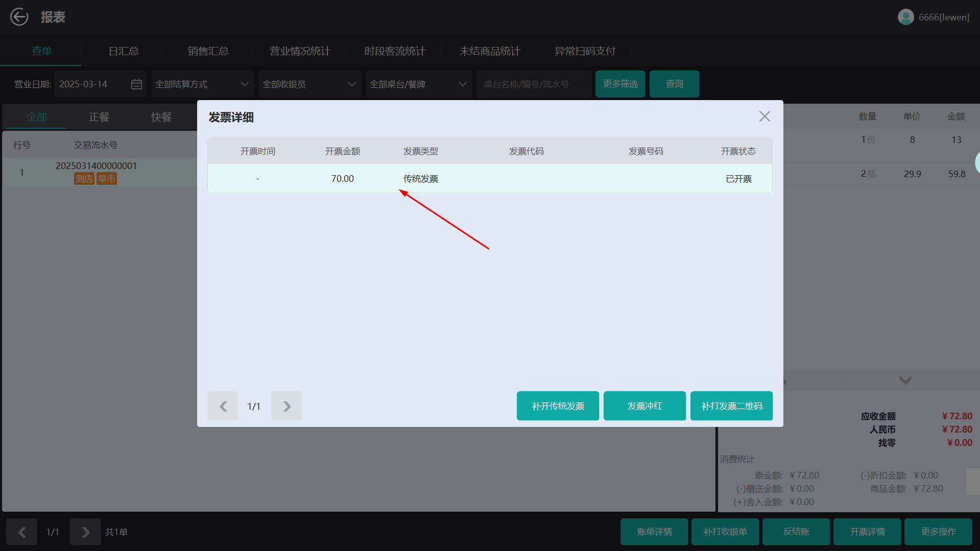Switch to the 正餐 tab
The image size is (980, 551).
pyautogui.click(x=99, y=117)
